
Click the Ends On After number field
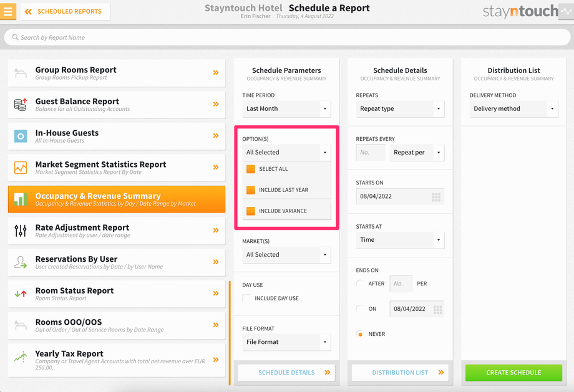(x=401, y=284)
